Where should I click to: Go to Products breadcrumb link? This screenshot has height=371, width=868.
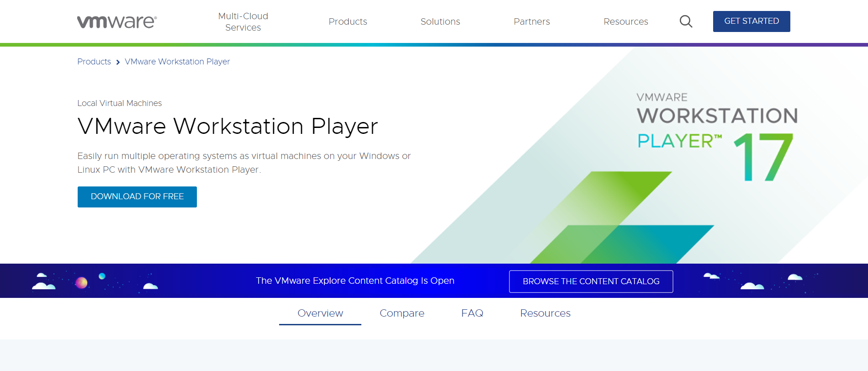(x=94, y=62)
